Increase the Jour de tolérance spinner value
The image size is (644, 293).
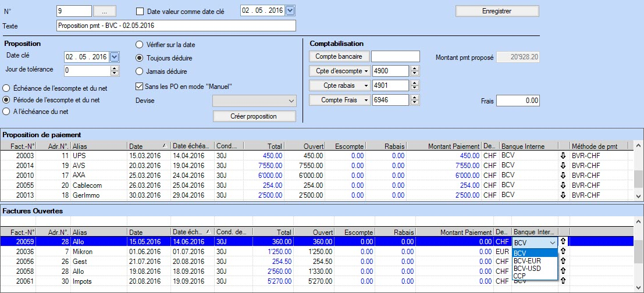coord(114,67)
